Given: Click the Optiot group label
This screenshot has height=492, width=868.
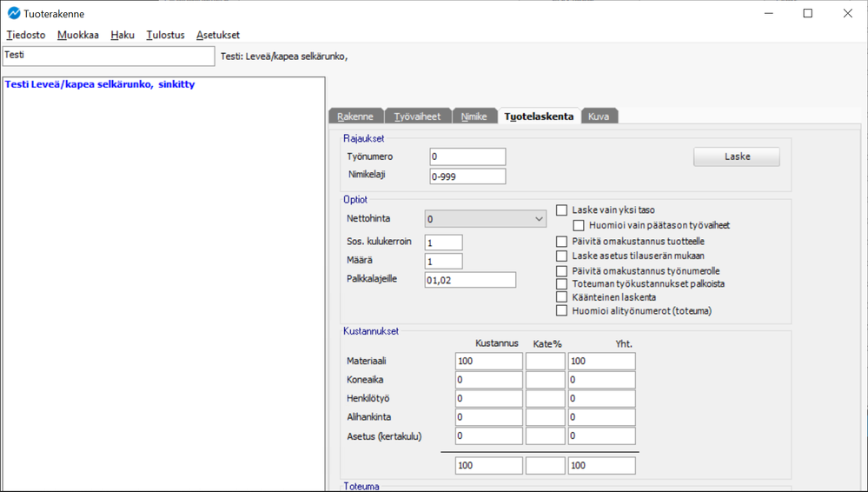Looking at the screenshot, I should (x=355, y=199).
